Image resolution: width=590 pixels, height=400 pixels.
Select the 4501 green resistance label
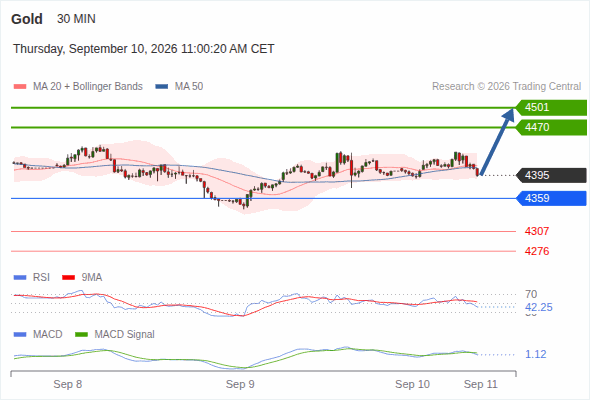point(551,108)
